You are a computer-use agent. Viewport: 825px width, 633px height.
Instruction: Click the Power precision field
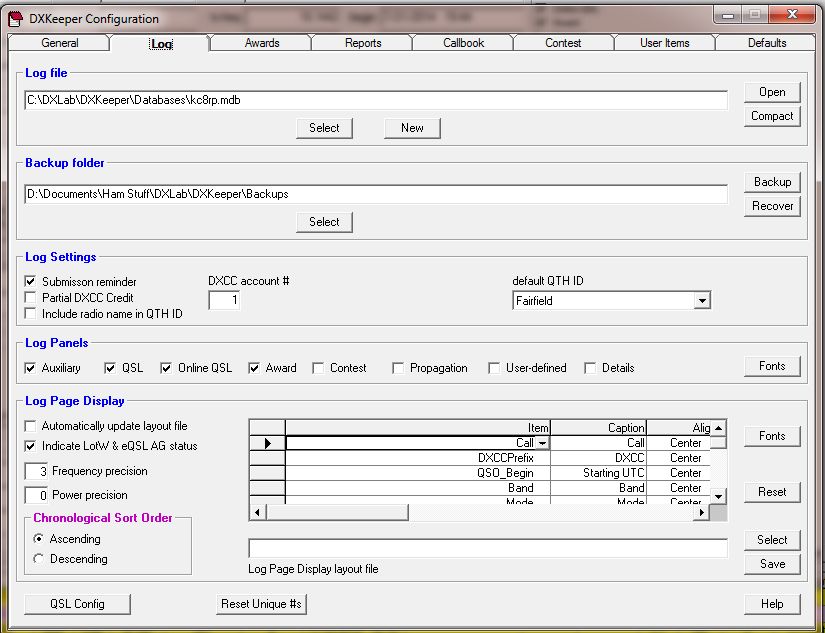click(36, 495)
